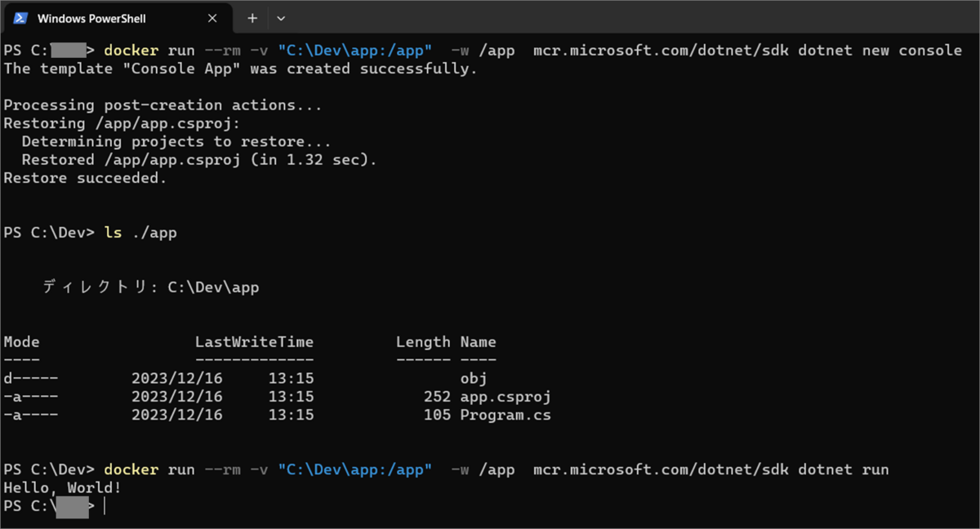Click the 'ls ./app' command text

(140, 233)
